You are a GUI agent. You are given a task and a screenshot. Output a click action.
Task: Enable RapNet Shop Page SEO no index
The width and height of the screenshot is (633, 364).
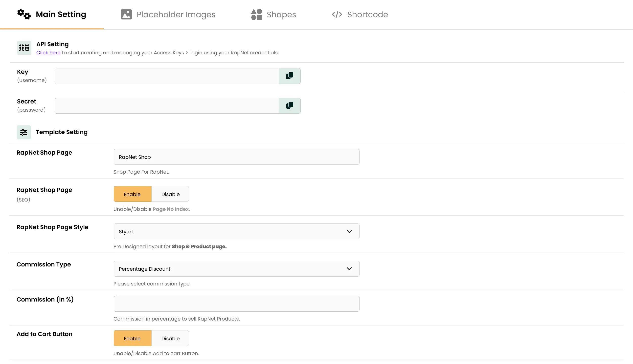[x=132, y=194]
